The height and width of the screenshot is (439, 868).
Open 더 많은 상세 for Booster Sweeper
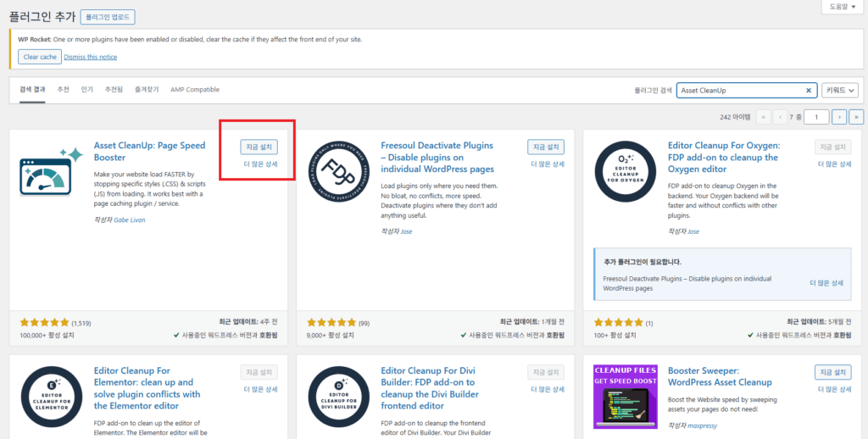point(835,390)
